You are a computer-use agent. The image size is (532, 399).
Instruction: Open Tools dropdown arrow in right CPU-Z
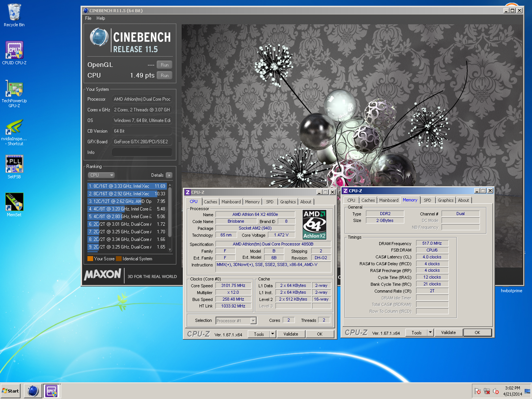[x=430, y=333]
